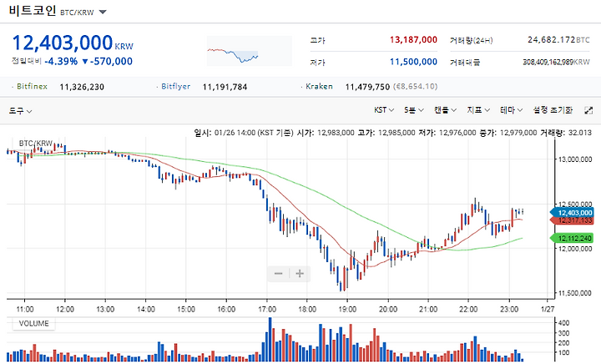Click 24H volume 24,682.172 BTC
Screen dimensions: 601x364
558,39
